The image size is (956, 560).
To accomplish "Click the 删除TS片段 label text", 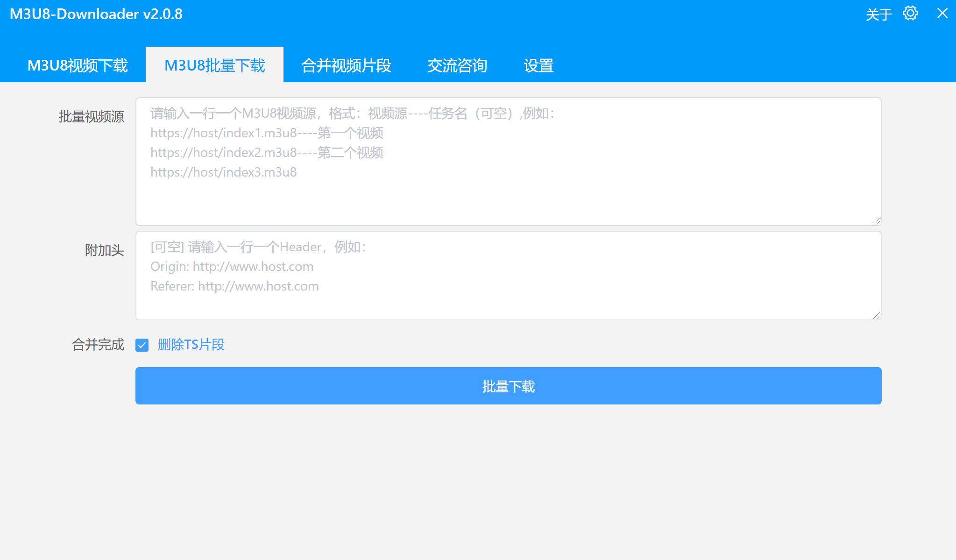I will click(190, 345).
